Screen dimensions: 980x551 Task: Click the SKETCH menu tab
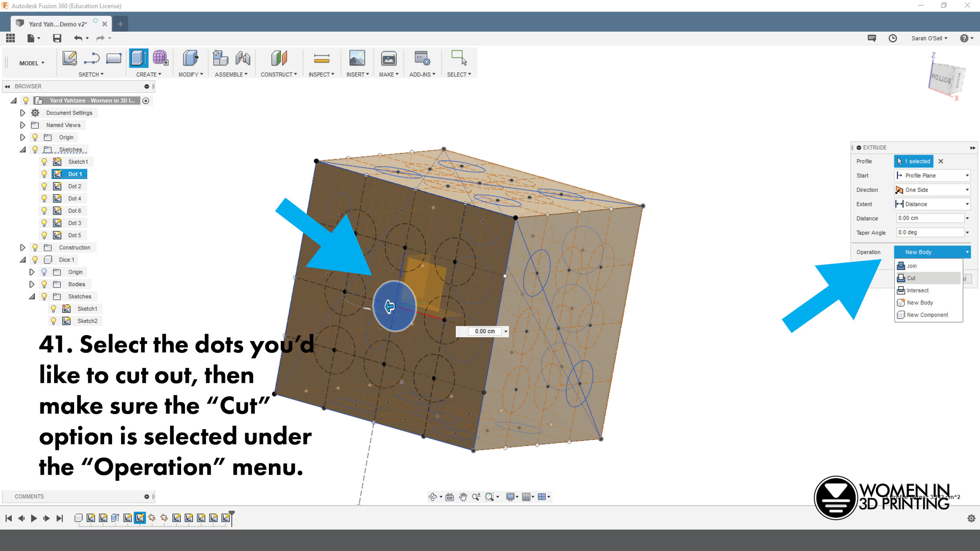(x=89, y=74)
